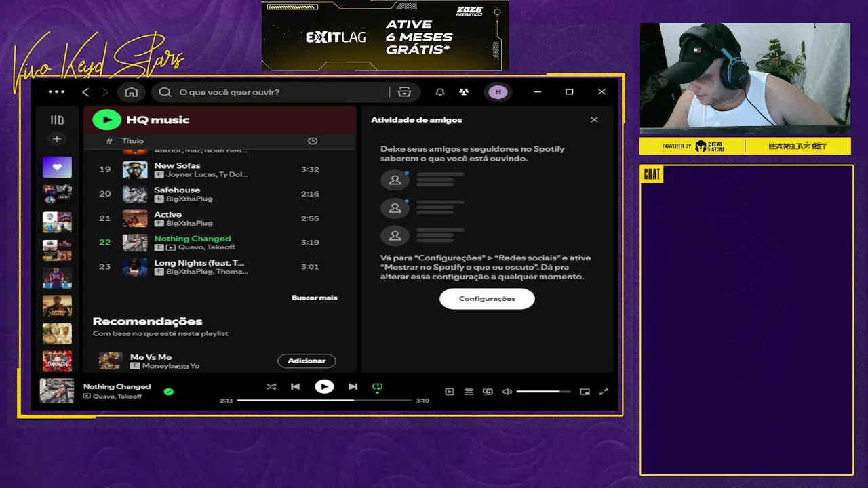Sort by the Título column header

pos(133,141)
